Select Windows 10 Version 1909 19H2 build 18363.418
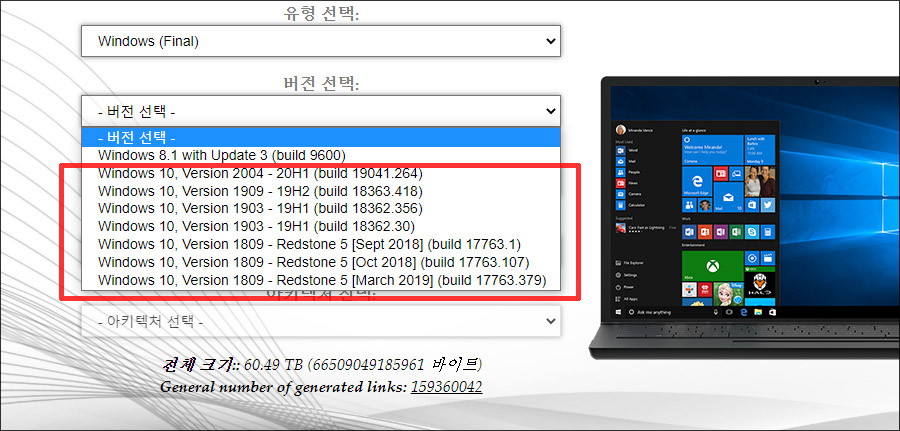Image resolution: width=900 pixels, height=431 pixels. click(320, 191)
